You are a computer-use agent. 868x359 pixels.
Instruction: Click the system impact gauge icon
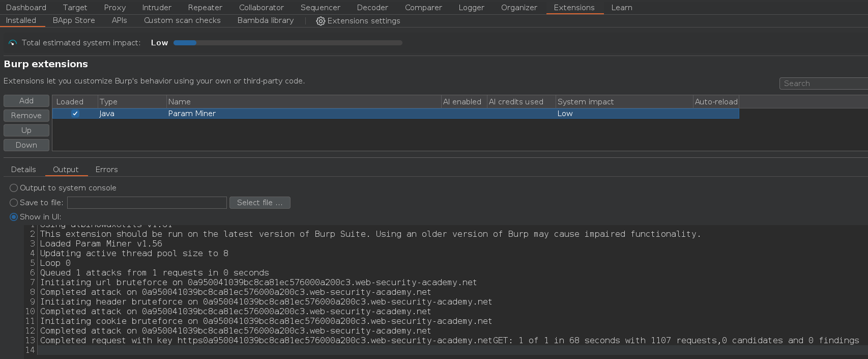(x=13, y=43)
